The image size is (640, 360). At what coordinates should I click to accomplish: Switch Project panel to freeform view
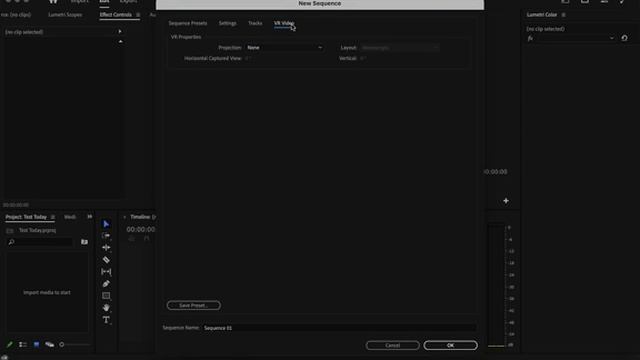pos(49,344)
